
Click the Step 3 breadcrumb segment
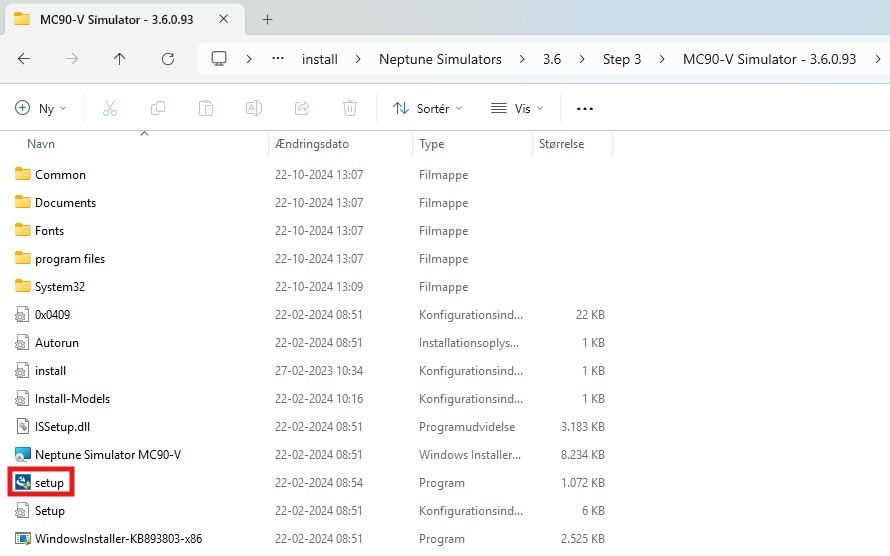tap(622, 59)
